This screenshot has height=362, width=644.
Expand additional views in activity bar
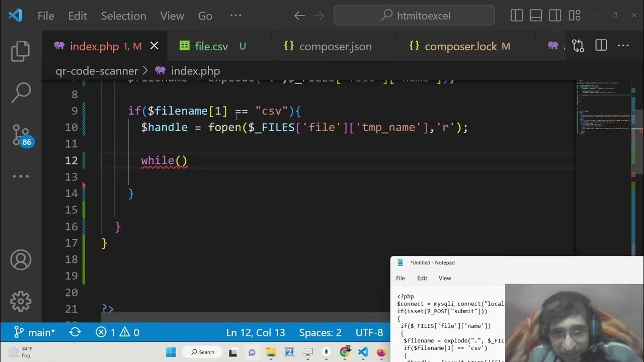pos(21,176)
